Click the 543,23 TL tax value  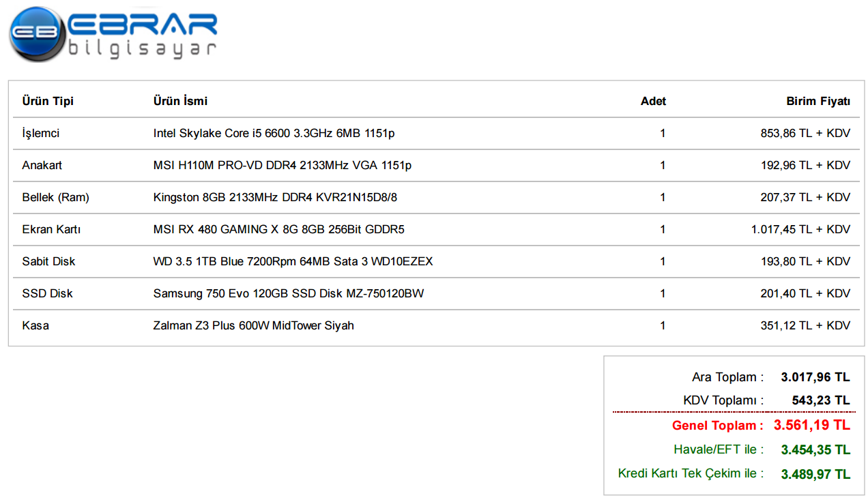click(821, 400)
